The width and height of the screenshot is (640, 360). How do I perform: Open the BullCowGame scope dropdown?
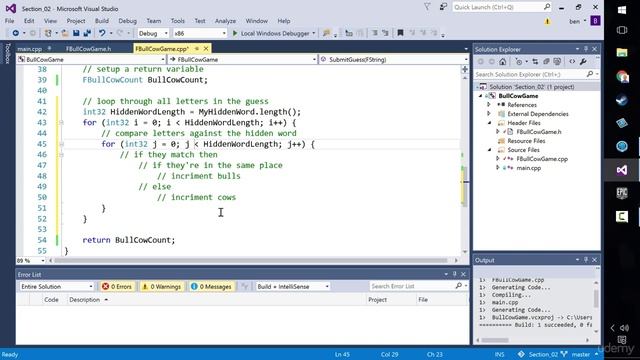pyautogui.click(x=91, y=60)
